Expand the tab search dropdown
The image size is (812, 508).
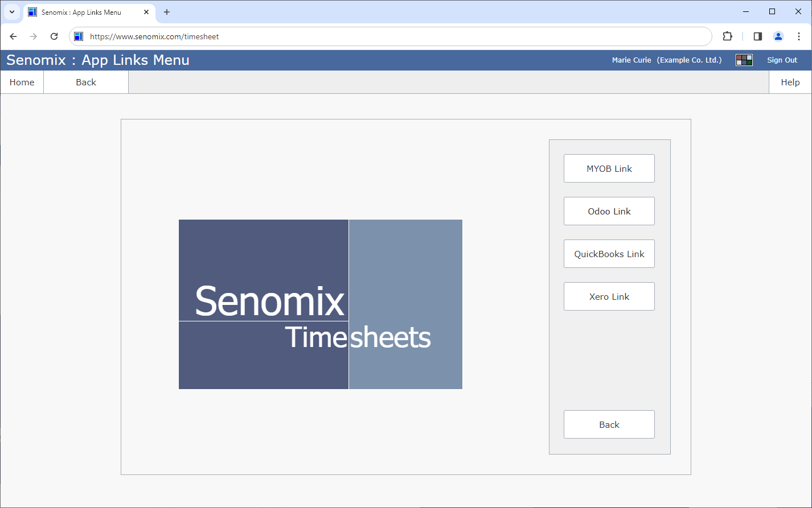(x=12, y=12)
